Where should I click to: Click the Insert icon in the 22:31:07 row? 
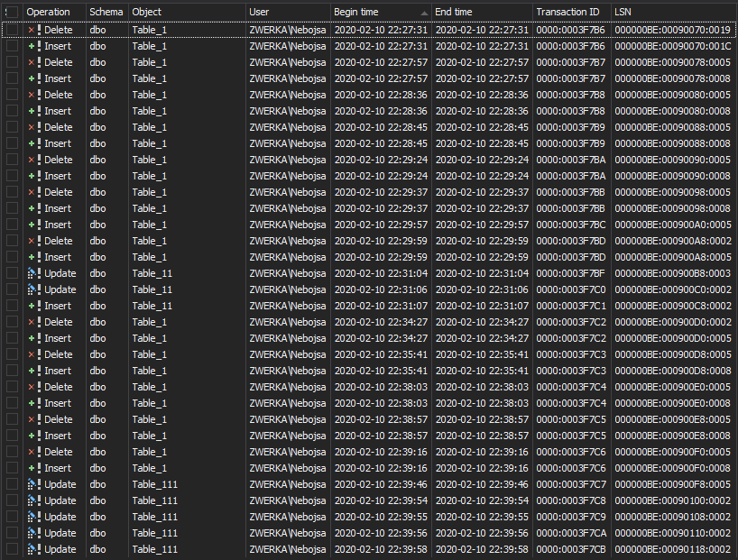[32, 306]
